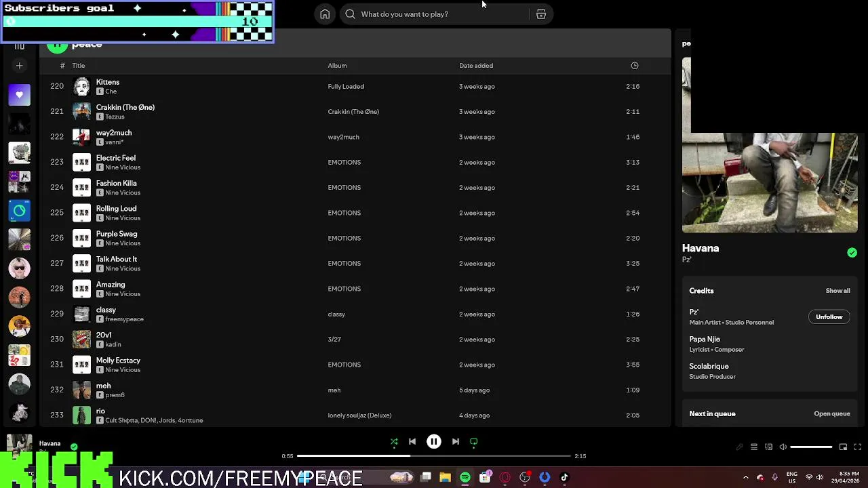This screenshot has width=868, height=488.
Task: Open the Browse icon beside search
Action: click(541, 14)
